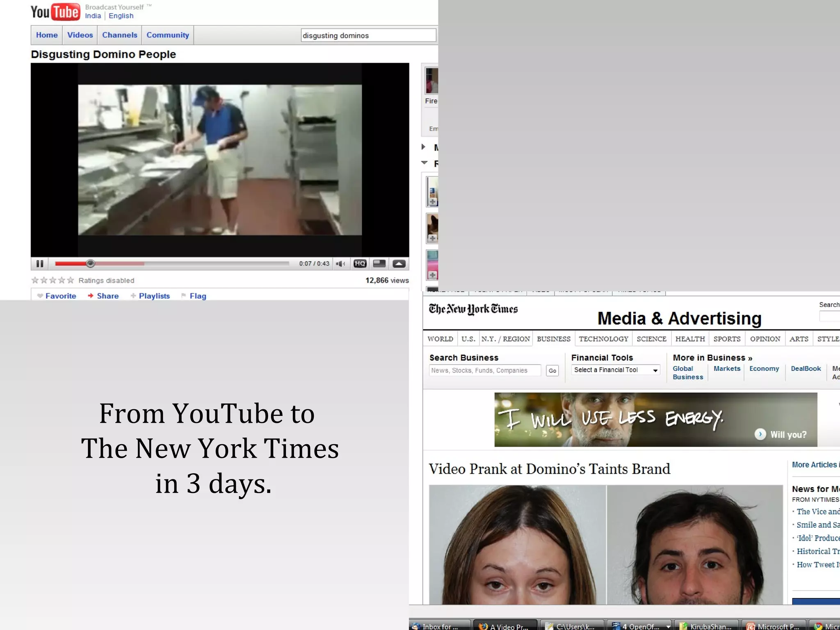
Task: Click the '12,866 views' count
Action: tap(387, 280)
